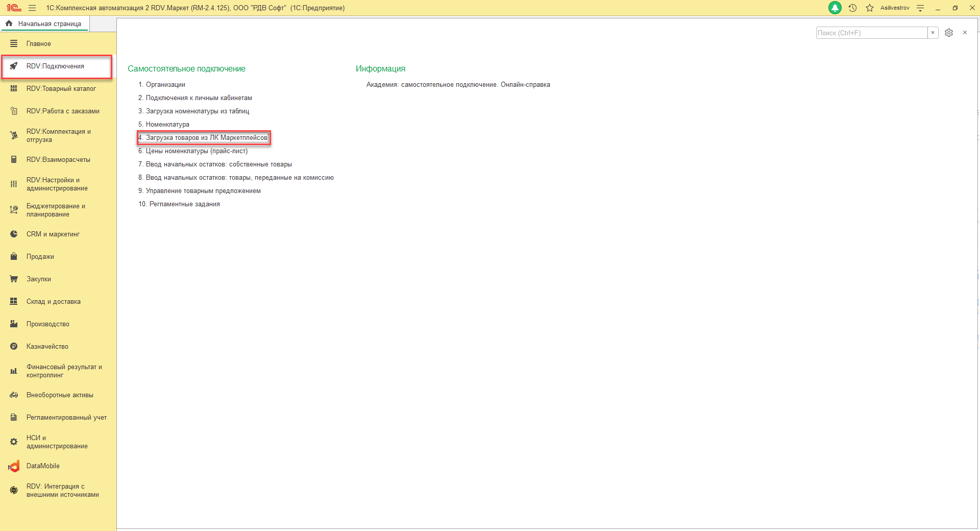The height and width of the screenshot is (531, 980).
Task: Click the pie chart icon for CRM и маркетинг
Action: click(14, 234)
